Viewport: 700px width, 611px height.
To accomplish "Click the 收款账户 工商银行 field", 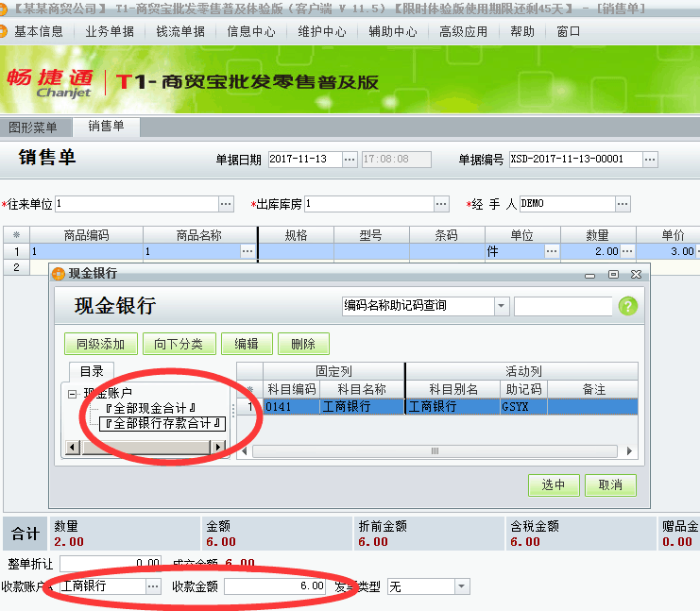I will coord(102,586).
